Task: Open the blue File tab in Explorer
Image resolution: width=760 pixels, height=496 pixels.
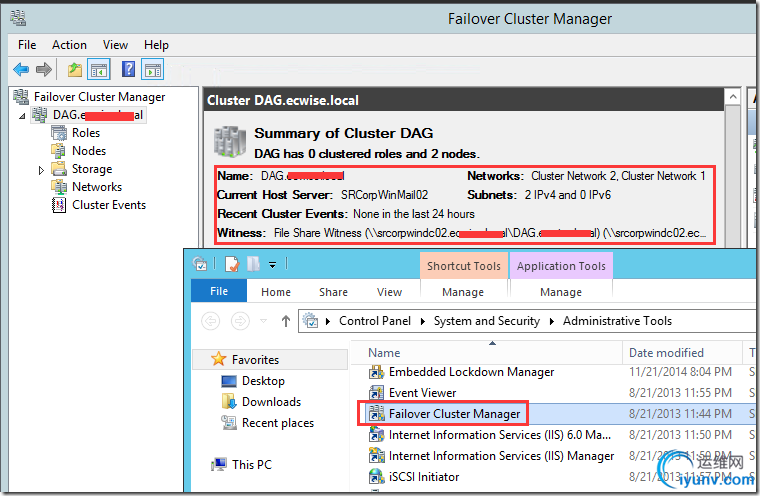Action: click(218, 292)
